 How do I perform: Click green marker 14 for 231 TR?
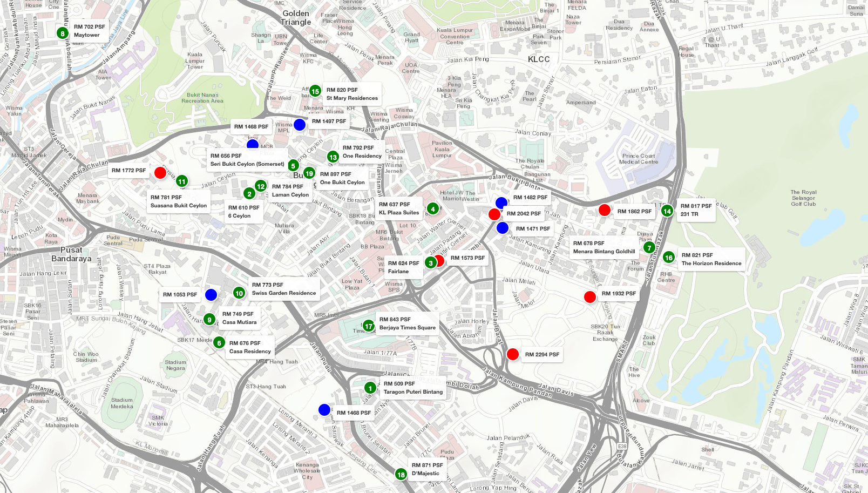(x=667, y=211)
